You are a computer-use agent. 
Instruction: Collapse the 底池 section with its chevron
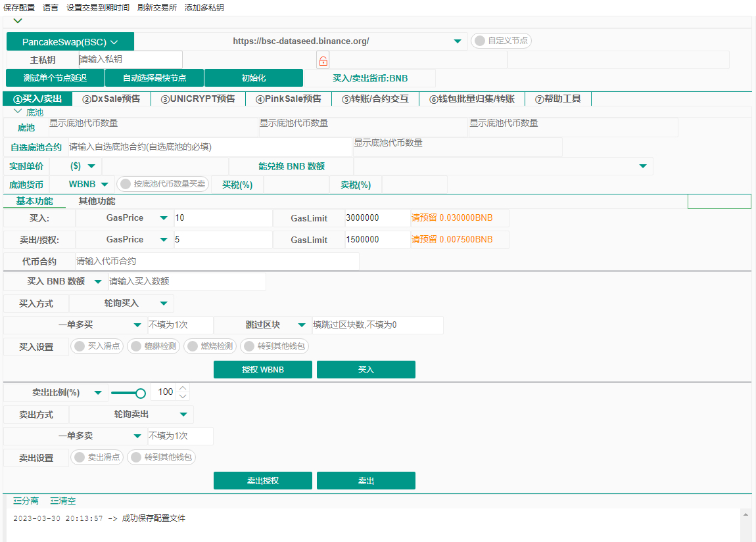pos(18,112)
